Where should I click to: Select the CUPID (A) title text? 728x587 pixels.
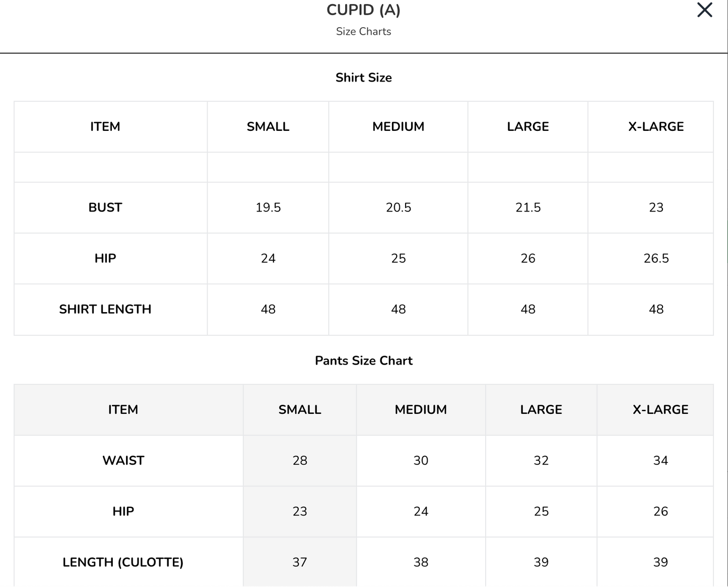(364, 10)
